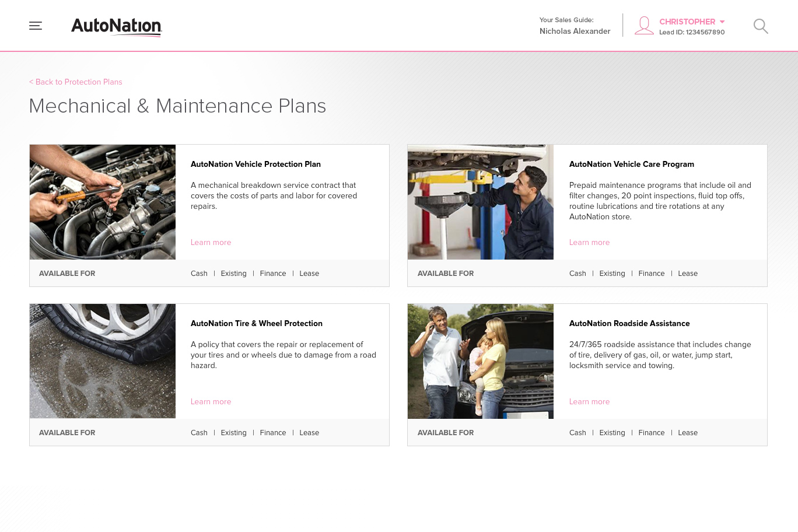Click AVAILABLE FOR label on Vehicle Care Program
The height and width of the screenshot is (532, 798).
click(x=446, y=273)
